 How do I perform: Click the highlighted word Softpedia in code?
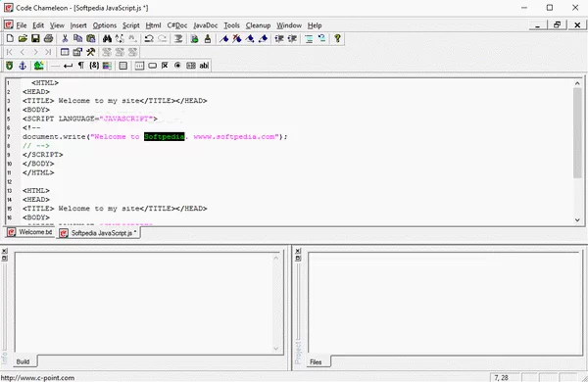(x=165, y=136)
